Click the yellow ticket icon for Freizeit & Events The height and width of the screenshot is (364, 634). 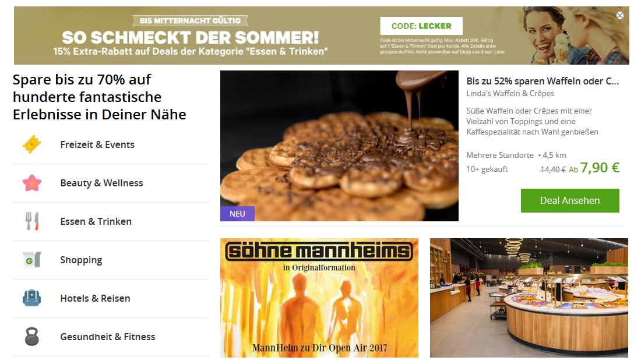coord(32,144)
